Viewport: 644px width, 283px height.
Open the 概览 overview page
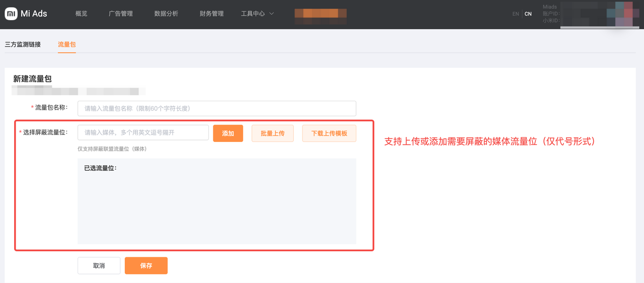(x=81, y=14)
